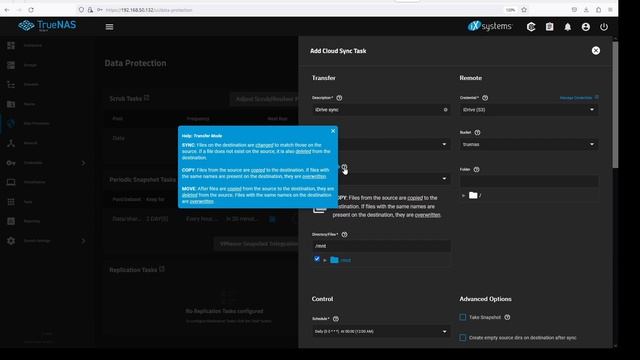Click the VMware Snapshot Integration button
The width and height of the screenshot is (640, 360).
click(256, 244)
